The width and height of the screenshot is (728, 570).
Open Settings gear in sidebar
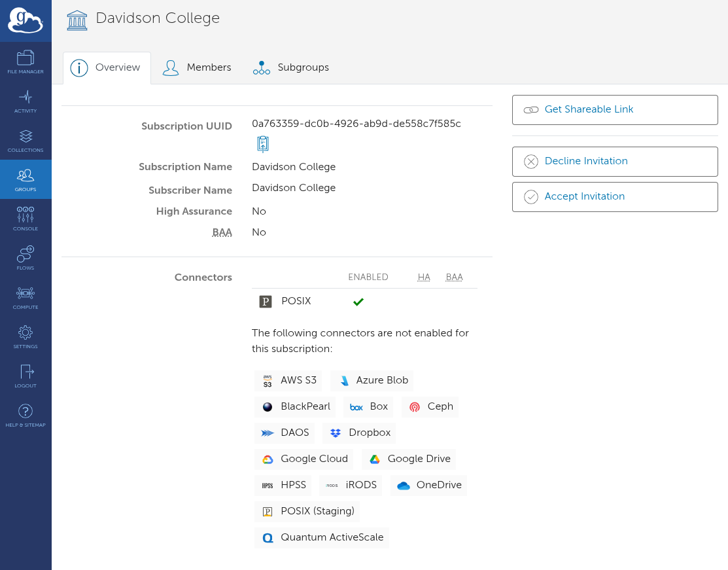click(26, 337)
